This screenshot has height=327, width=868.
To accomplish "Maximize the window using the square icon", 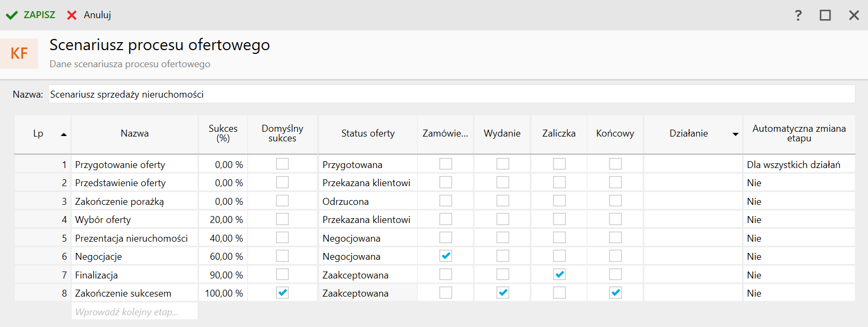I will [825, 15].
